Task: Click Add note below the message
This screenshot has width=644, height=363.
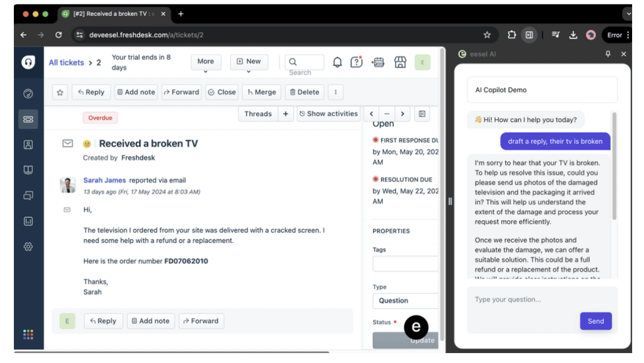Action: coord(151,321)
